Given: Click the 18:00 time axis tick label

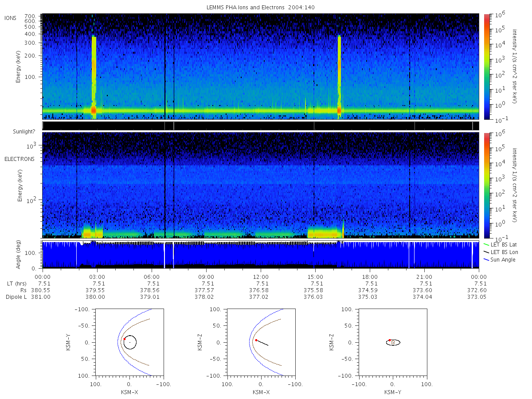Looking at the screenshot, I should click(x=370, y=277).
